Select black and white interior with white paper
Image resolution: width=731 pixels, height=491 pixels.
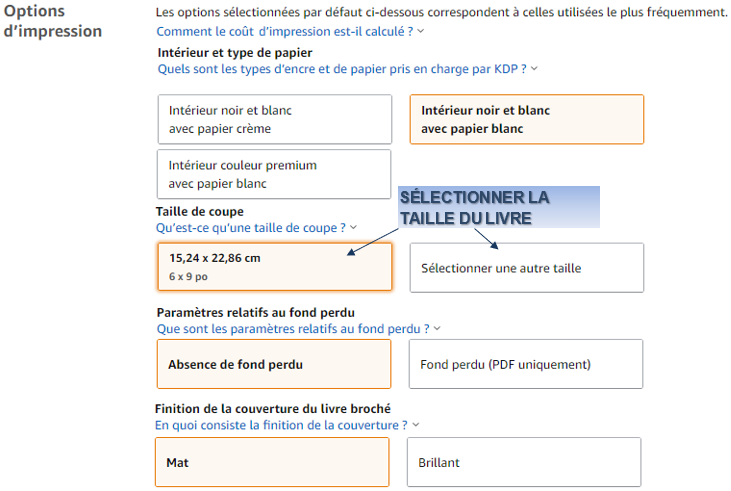click(527, 119)
